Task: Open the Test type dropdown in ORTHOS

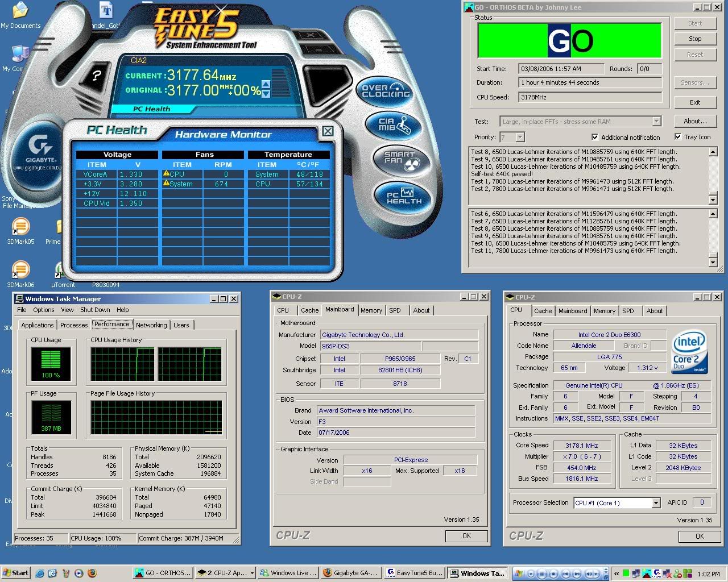Action: (x=656, y=122)
